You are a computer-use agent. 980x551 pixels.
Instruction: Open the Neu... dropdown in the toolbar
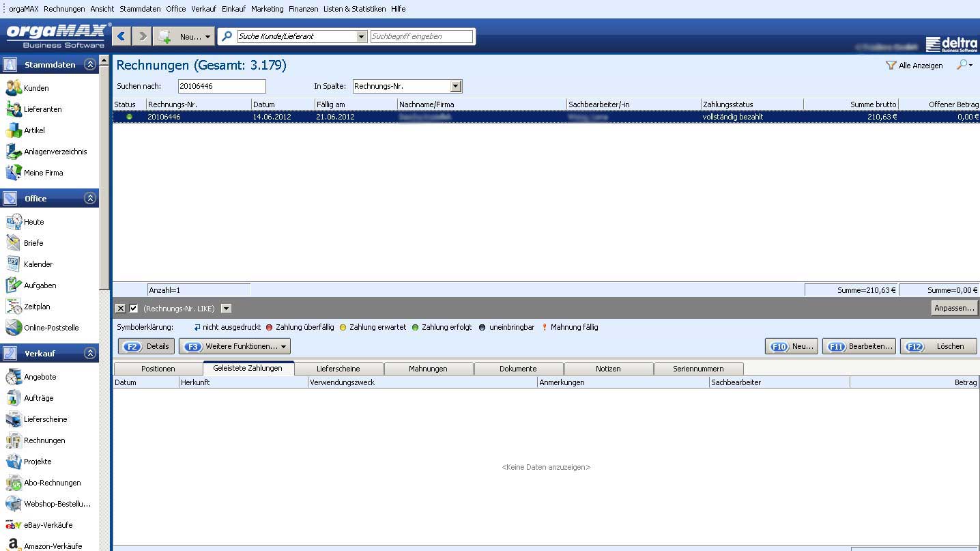coord(184,37)
